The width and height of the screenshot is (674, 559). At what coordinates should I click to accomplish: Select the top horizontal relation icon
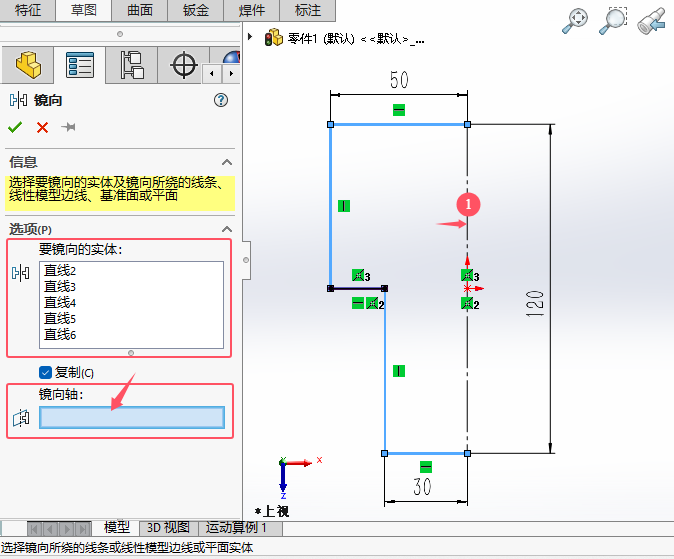point(399,110)
